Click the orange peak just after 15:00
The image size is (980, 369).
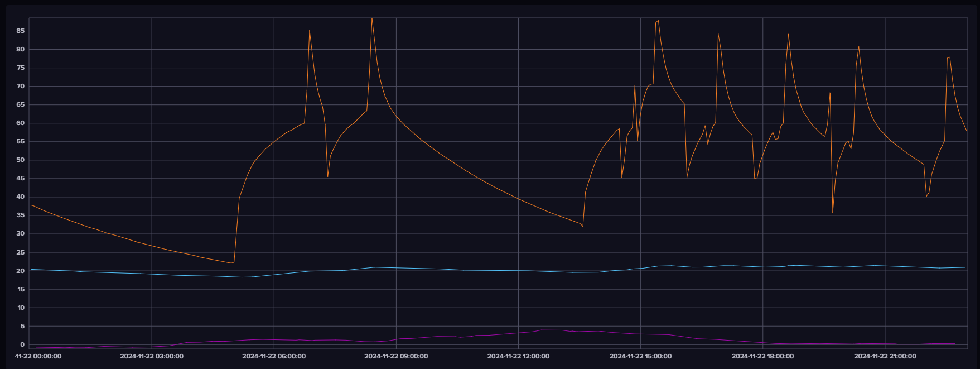point(658,21)
